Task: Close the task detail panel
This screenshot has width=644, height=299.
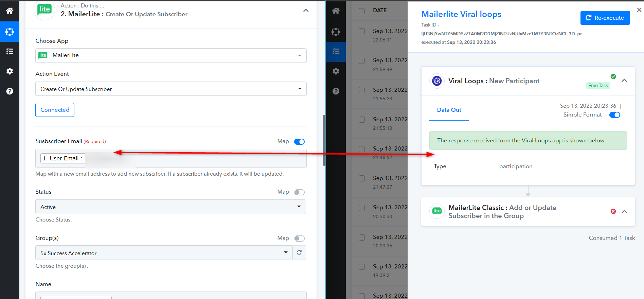Action: click(639, 10)
